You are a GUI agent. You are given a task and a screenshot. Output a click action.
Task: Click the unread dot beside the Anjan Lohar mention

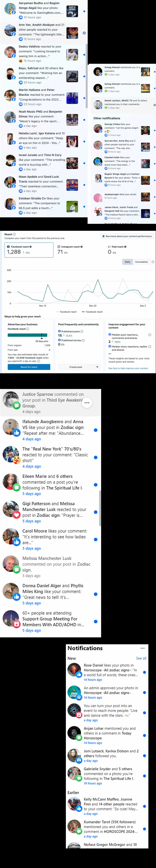145,736
